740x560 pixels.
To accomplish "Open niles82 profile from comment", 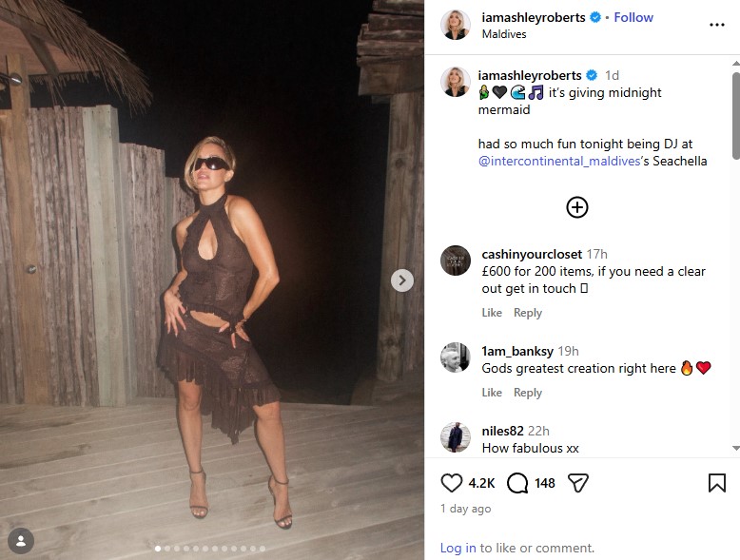I will pos(503,431).
